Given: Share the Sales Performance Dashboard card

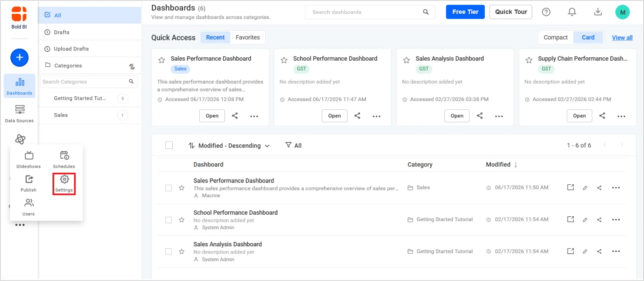Looking at the screenshot, I should point(235,116).
